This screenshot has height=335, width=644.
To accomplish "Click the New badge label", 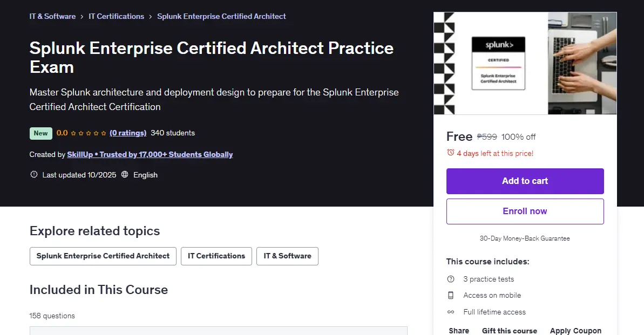I will coord(40,133).
